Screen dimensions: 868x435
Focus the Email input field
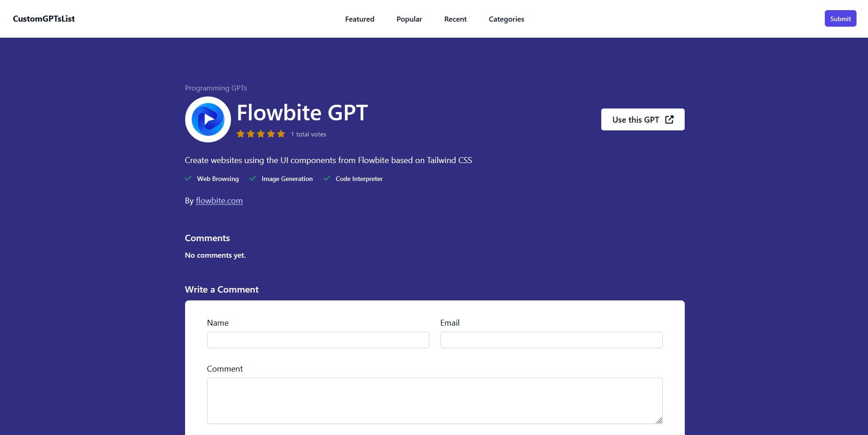tap(551, 340)
